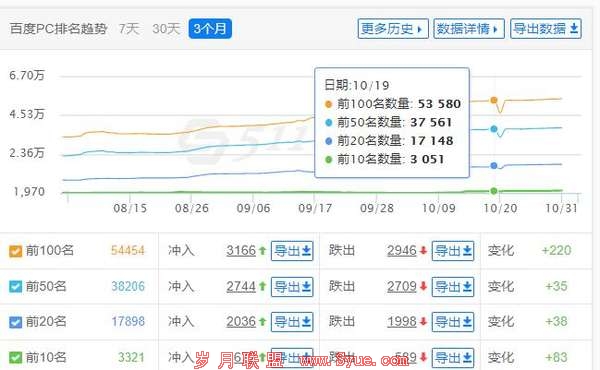Click the light-blue 前50名 data point on chart
This screenshot has height=370, width=600.
click(494, 129)
